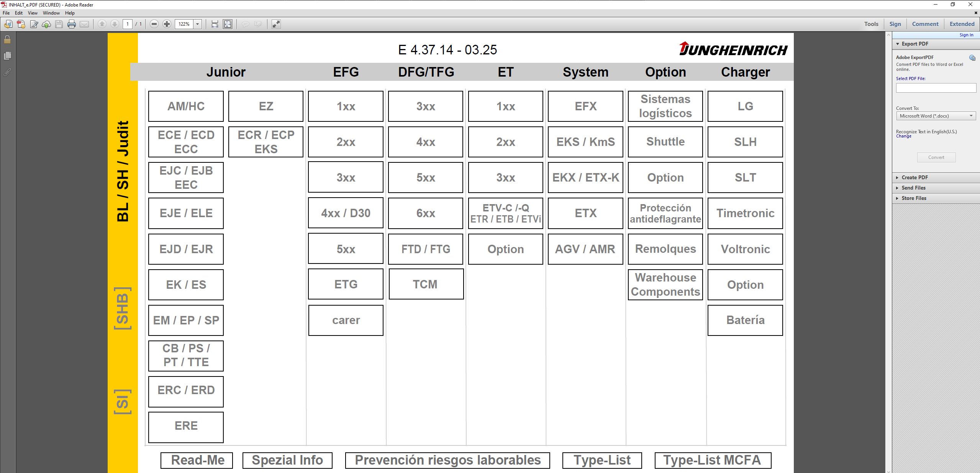This screenshot has width=980, height=473.
Task: Expand the Create PDF panel
Action: coord(898,178)
